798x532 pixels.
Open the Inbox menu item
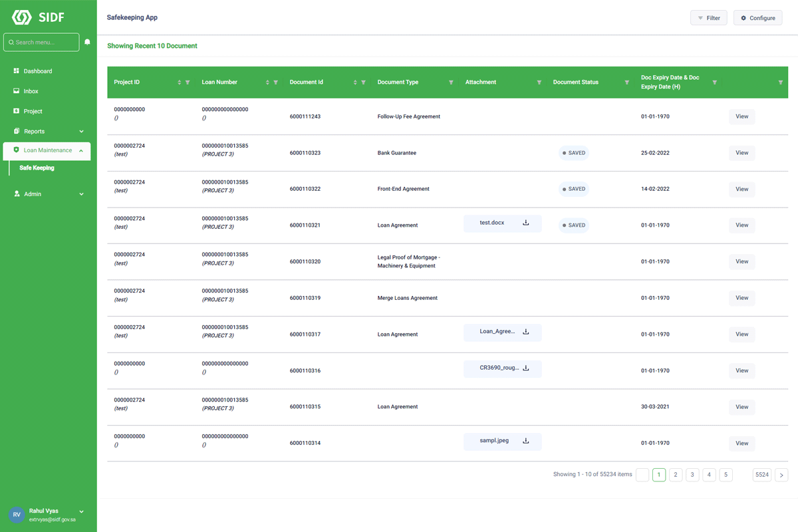pyautogui.click(x=31, y=91)
